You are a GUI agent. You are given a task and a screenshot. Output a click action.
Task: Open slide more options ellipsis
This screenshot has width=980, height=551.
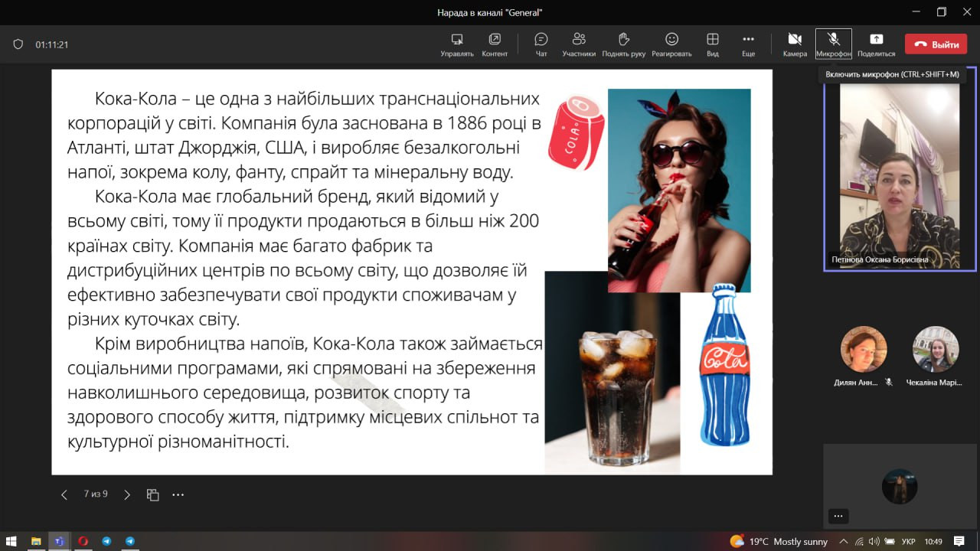[178, 494]
